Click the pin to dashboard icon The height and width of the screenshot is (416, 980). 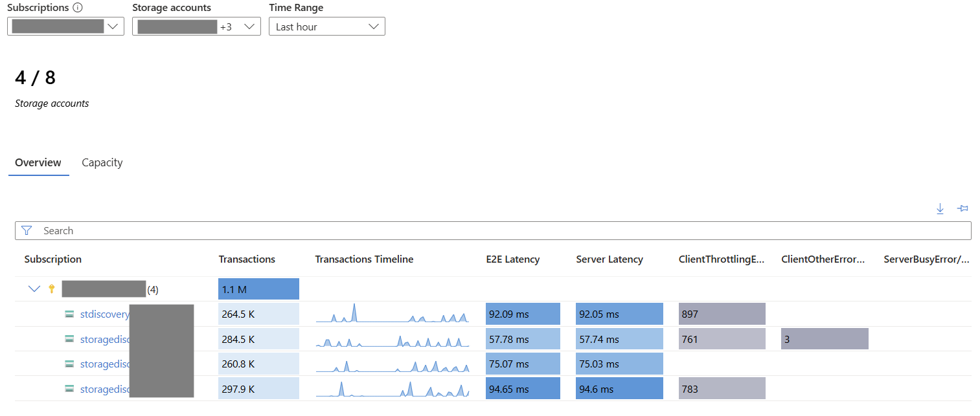tap(963, 208)
